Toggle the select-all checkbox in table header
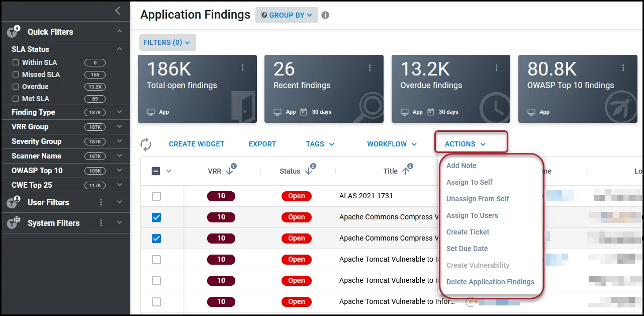Viewport: 644px width, 316px height. coord(156,171)
